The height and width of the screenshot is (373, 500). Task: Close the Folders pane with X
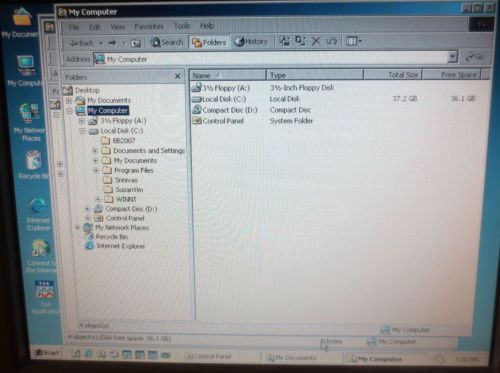tap(178, 76)
